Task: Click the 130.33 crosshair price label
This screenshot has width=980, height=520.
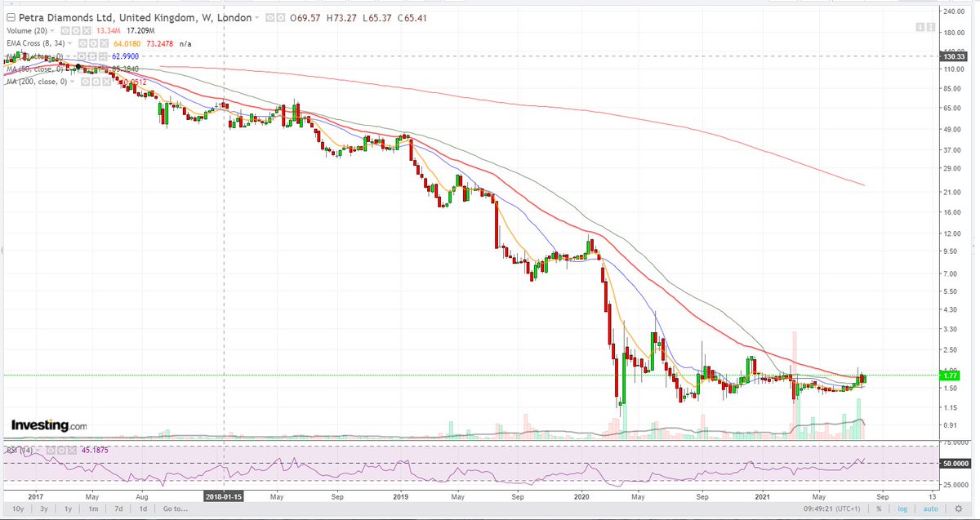Action: pos(952,56)
